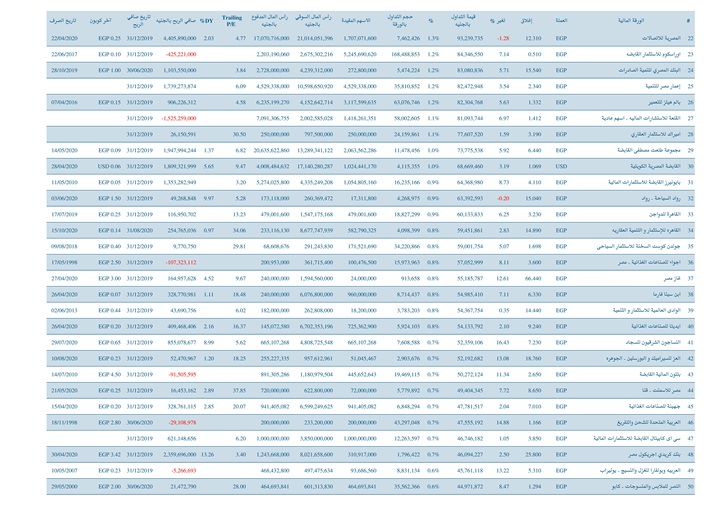Screen dimensions: 720x509
Task: Select dividend yield '8.99'
Action: (x=208, y=343)
